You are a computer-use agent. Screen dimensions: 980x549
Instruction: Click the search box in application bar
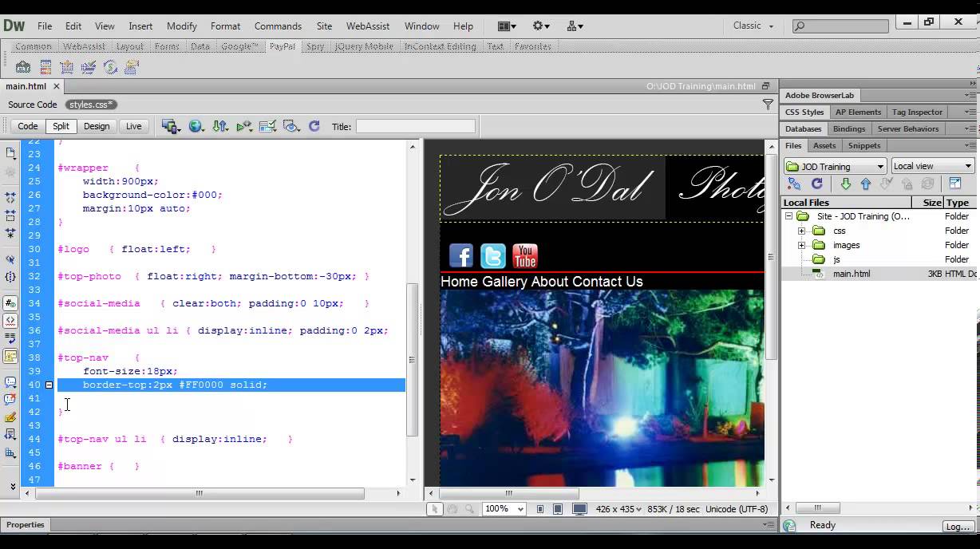pyautogui.click(x=840, y=26)
